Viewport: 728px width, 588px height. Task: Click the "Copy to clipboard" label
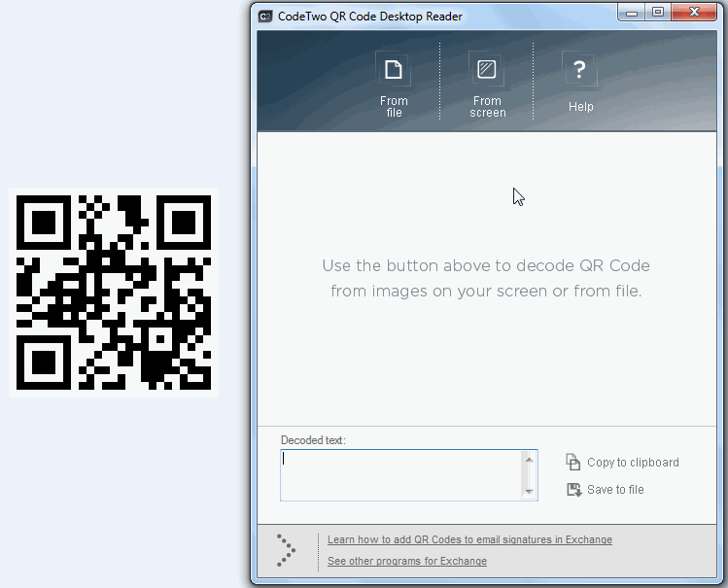633,463
